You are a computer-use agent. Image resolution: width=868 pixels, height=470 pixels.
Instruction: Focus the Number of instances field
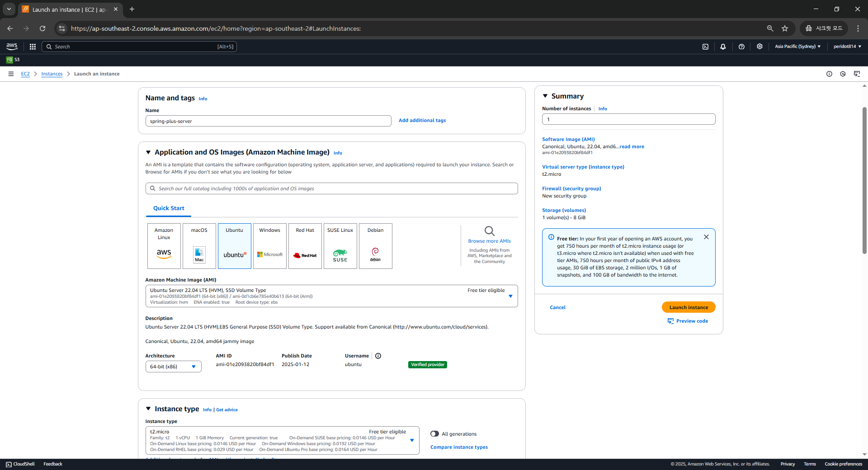click(628, 119)
